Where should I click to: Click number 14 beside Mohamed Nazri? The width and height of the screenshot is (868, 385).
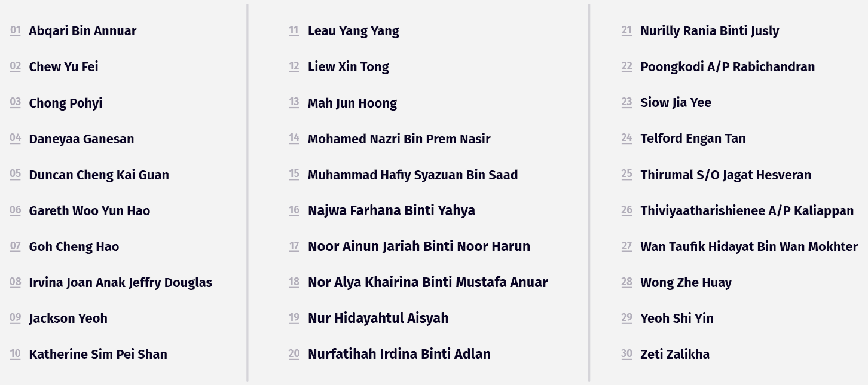point(294,139)
